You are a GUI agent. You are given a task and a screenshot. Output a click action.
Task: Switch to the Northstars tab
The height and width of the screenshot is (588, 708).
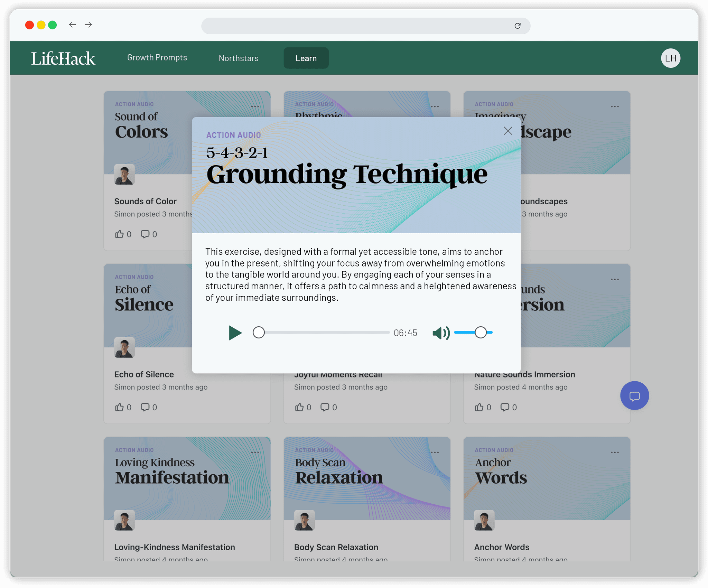239,58
